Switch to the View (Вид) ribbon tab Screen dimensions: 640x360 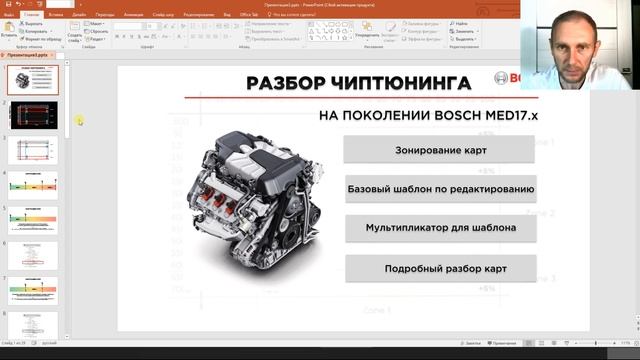point(227,15)
